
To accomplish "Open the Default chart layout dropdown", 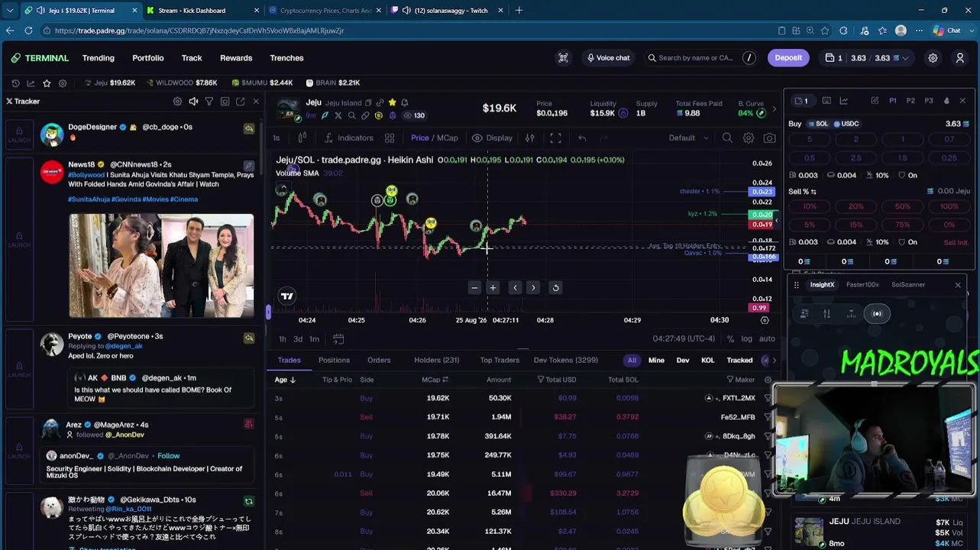I will pyautogui.click(x=689, y=138).
